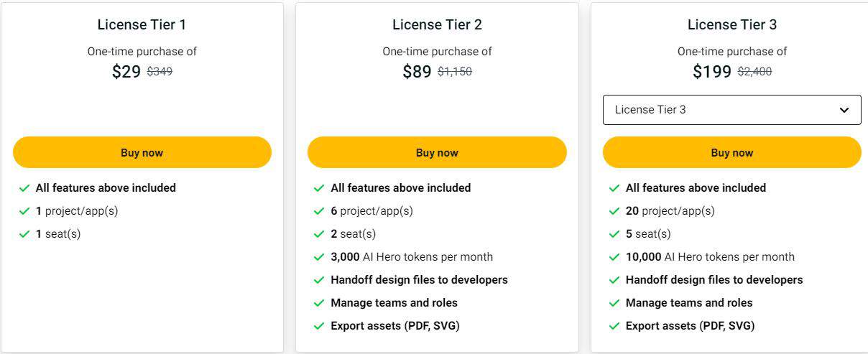Click Tier 2 'Export assets (PDF, SVG)'
Screen dimensions: 868x354
click(395, 326)
